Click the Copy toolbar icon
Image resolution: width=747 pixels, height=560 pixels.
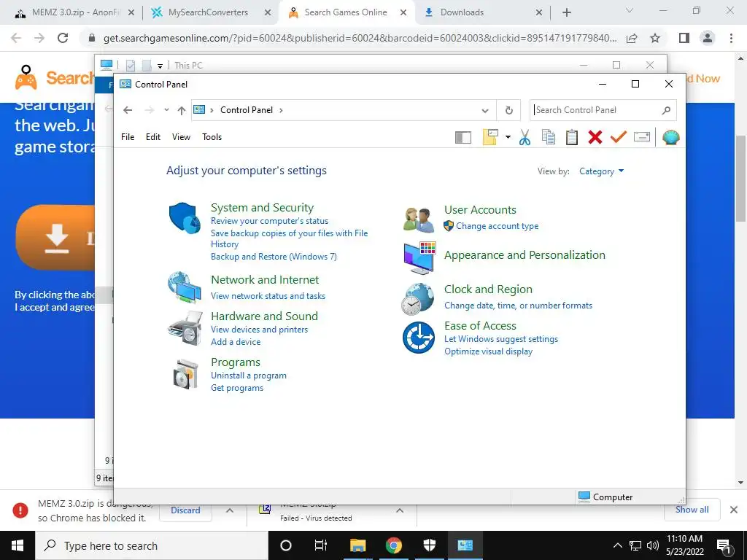pyautogui.click(x=549, y=137)
